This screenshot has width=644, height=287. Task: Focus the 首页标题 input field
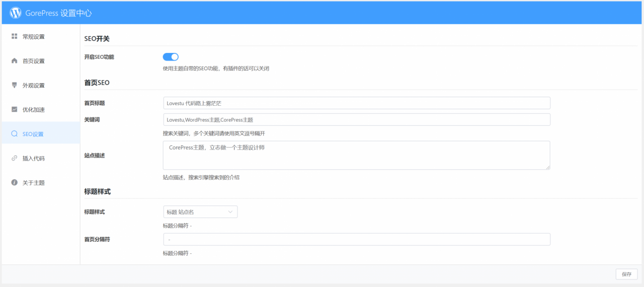pos(356,103)
